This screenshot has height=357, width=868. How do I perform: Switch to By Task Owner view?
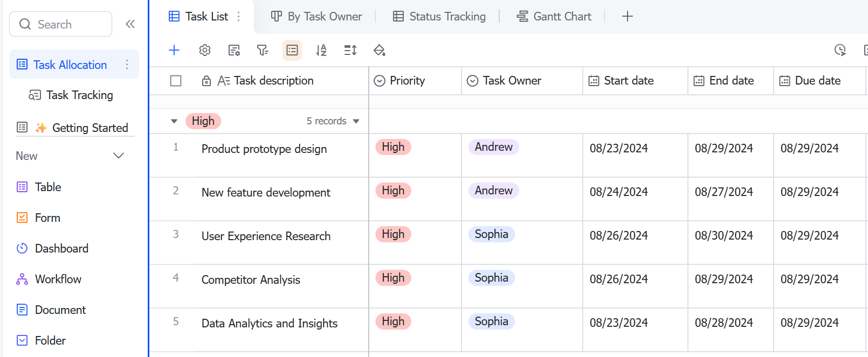point(316,16)
